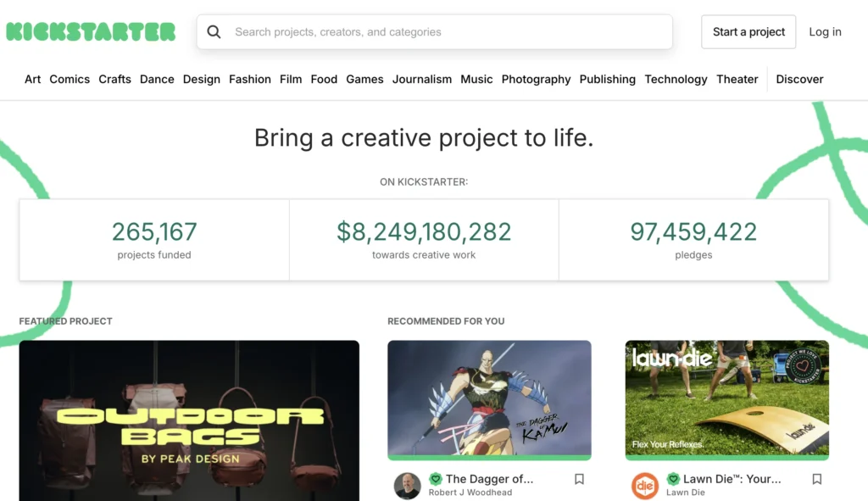868x501 pixels.
Task: Click Robert J Woodhead's avatar
Action: pos(407,485)
